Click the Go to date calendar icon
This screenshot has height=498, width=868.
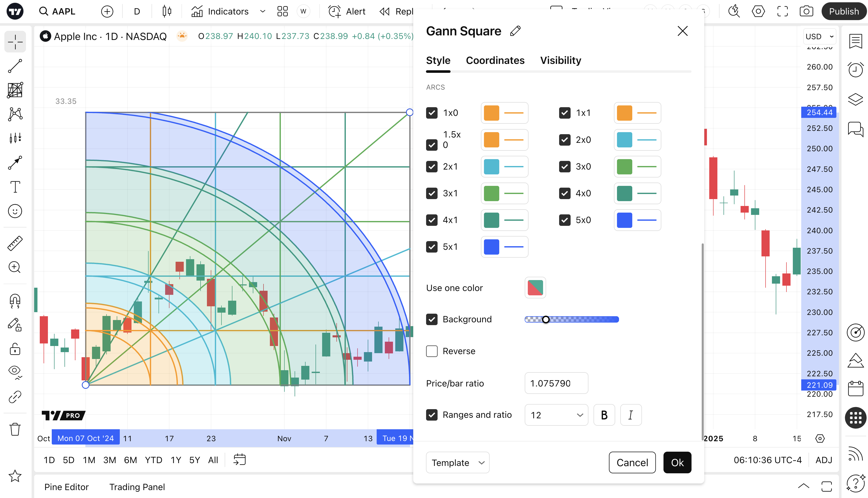pos(239,460)
